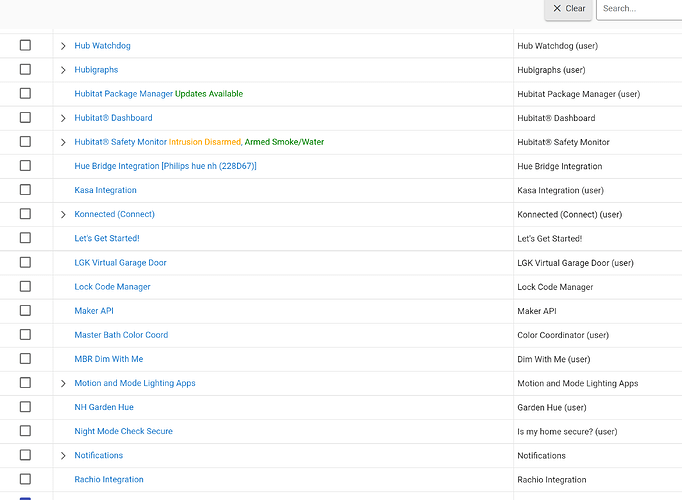Viewport: 682px width, 500px height.
Task: Click the 'Garden Hue (user)' type cell
Action: click(552, 407)
